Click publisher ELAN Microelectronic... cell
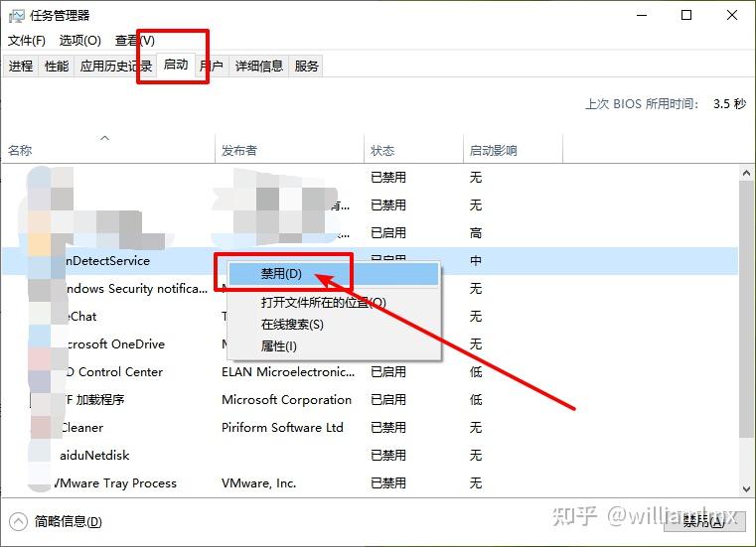 288,372
